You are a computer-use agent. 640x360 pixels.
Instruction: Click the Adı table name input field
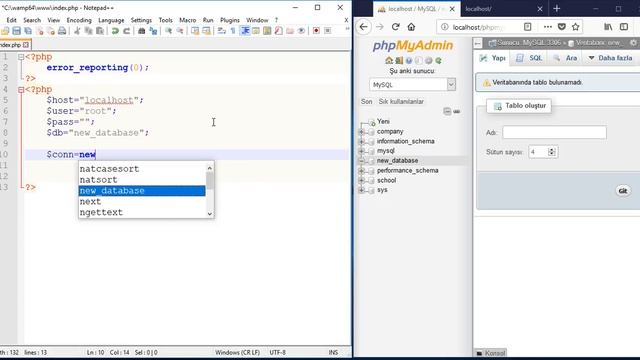pos(554,132)
